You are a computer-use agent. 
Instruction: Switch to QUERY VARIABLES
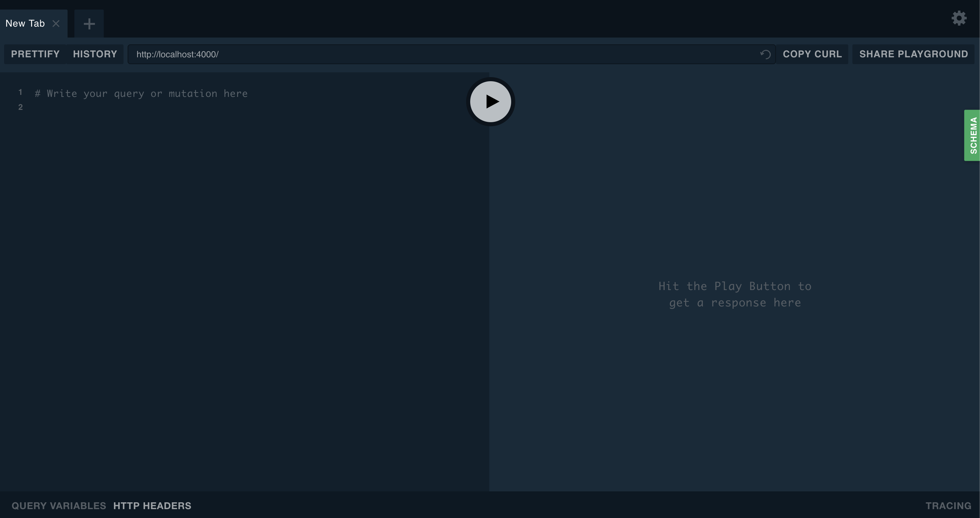click(59, 505)
